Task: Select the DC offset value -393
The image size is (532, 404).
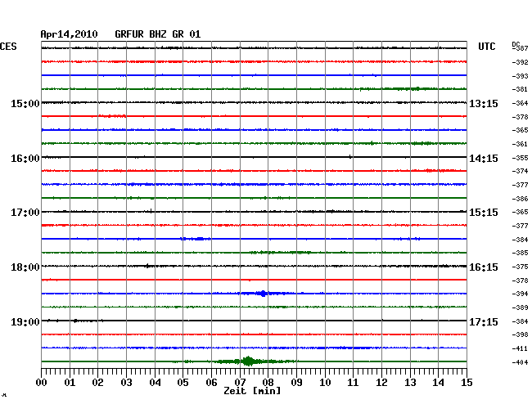Action: 520,76
